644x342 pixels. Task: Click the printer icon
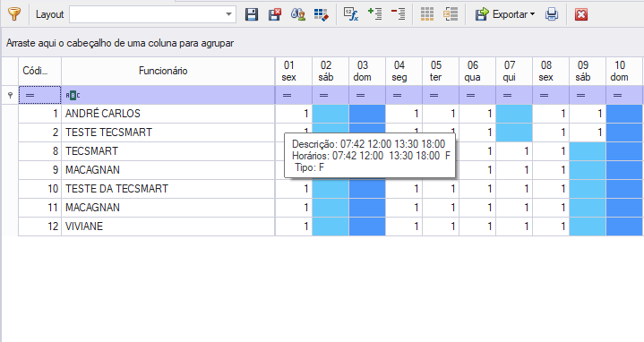pos(552,14)
